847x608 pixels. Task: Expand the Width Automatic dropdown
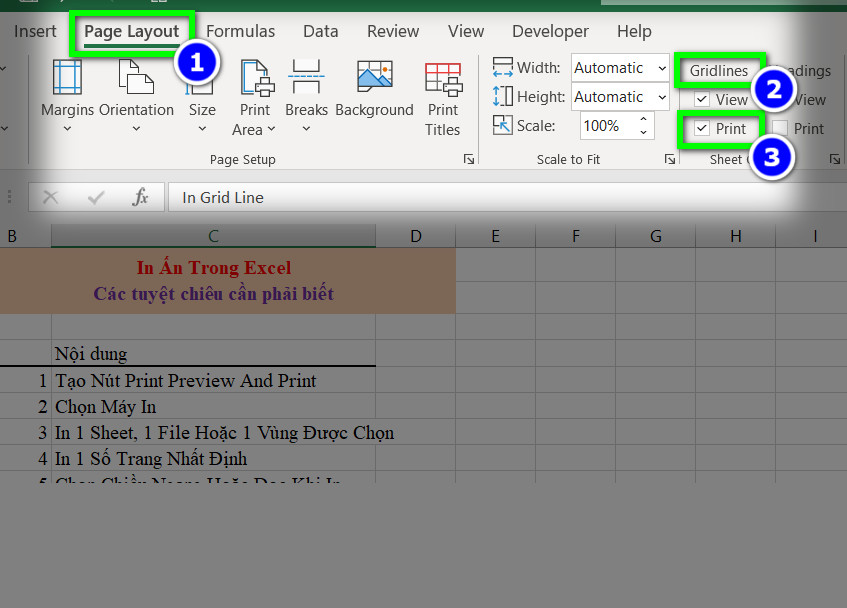661,68
